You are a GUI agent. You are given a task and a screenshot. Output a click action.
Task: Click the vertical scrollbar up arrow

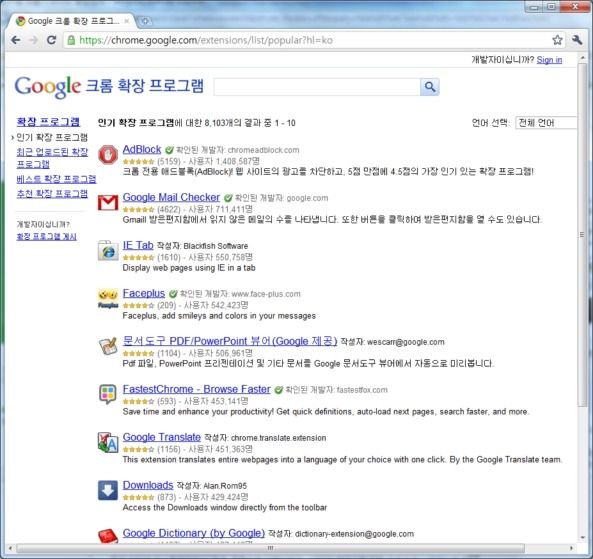coord(582,58)
